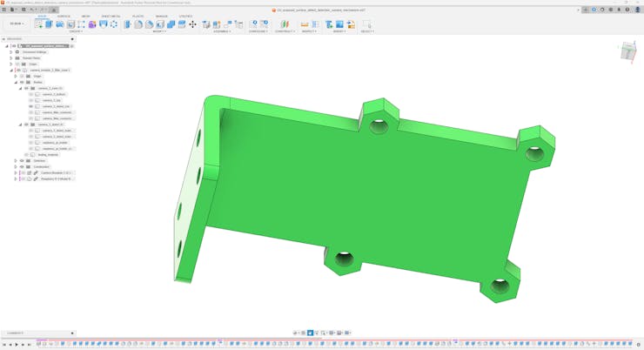The width and height of the screenshot is (644, 350).
Task: Click the Move/Copy tool icon
Action: [192, 24]
